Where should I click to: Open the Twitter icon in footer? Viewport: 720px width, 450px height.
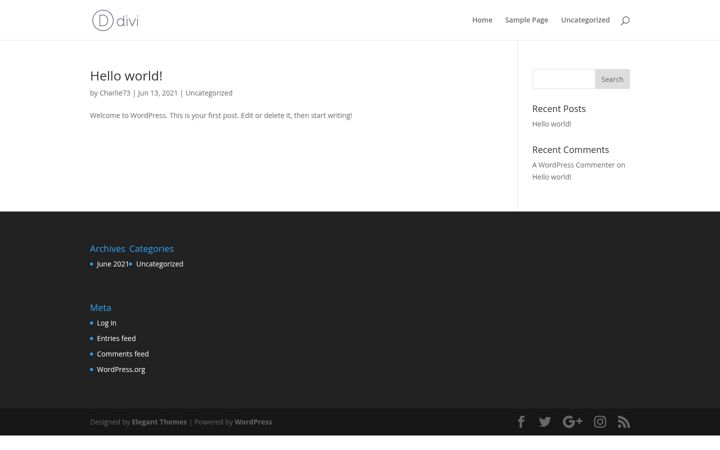(545, 422)
